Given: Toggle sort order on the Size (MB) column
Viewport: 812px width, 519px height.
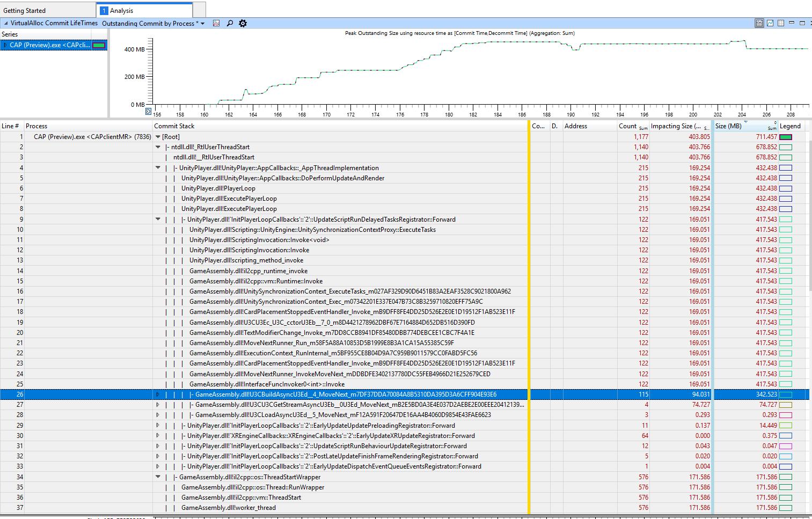Looking at the screenshot, I should click(730, 126).
